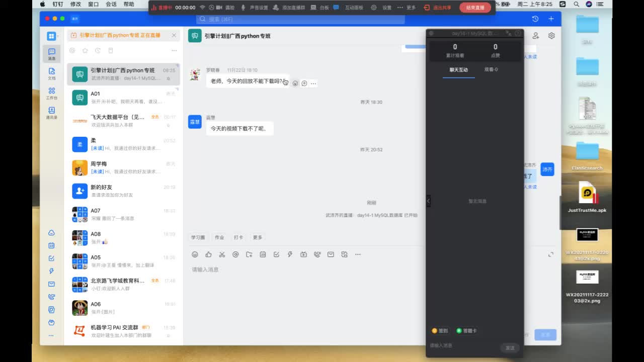This screenshot has height=362, width=644.
Task: Open the 声音设置 microphone sound settings
Action: click(x=255, y=8)
